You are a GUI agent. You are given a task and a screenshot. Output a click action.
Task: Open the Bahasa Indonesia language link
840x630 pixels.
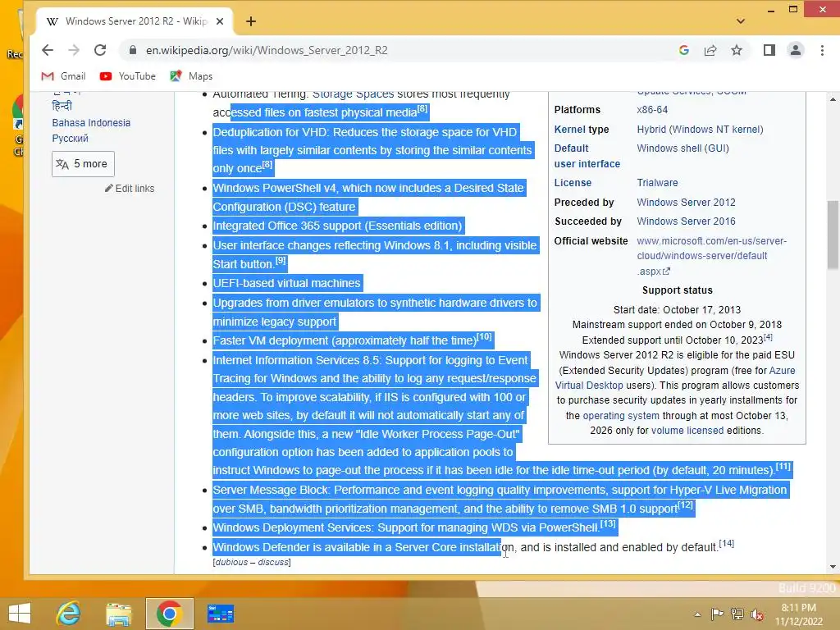coord(91,123)
